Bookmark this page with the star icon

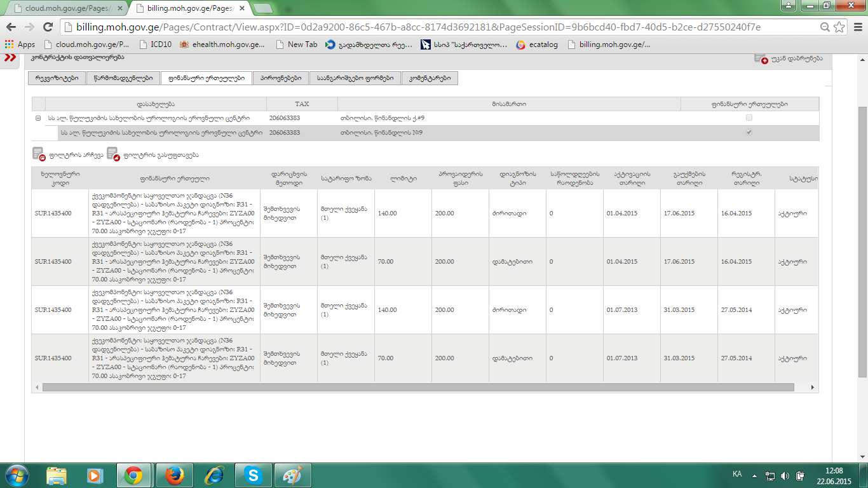click(x=839, y=27)
